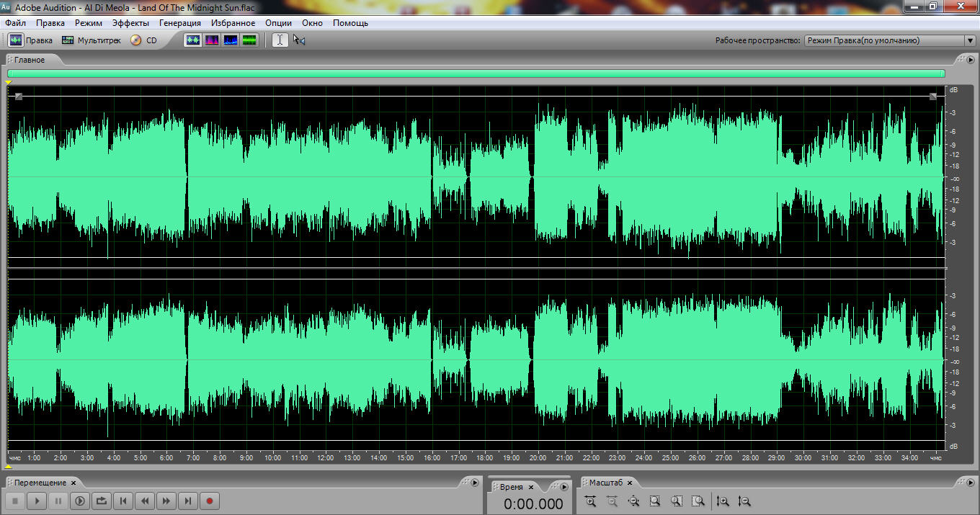Select the zoom out full icon
Screen dimensions: 980x515
tap(633, 501)
